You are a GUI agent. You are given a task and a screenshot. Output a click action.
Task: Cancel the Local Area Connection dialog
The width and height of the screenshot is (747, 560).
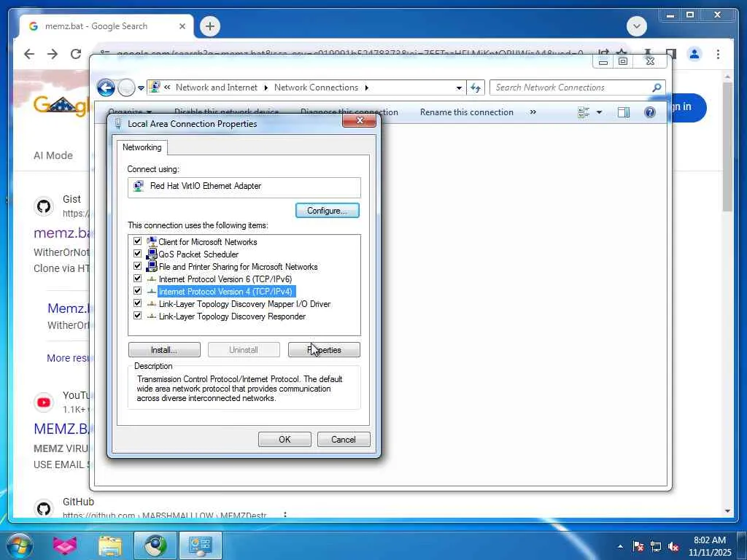coord(344,440)
